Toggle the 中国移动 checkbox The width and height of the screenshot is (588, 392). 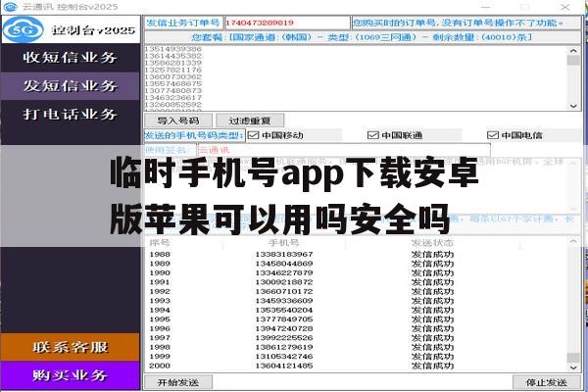254,135
